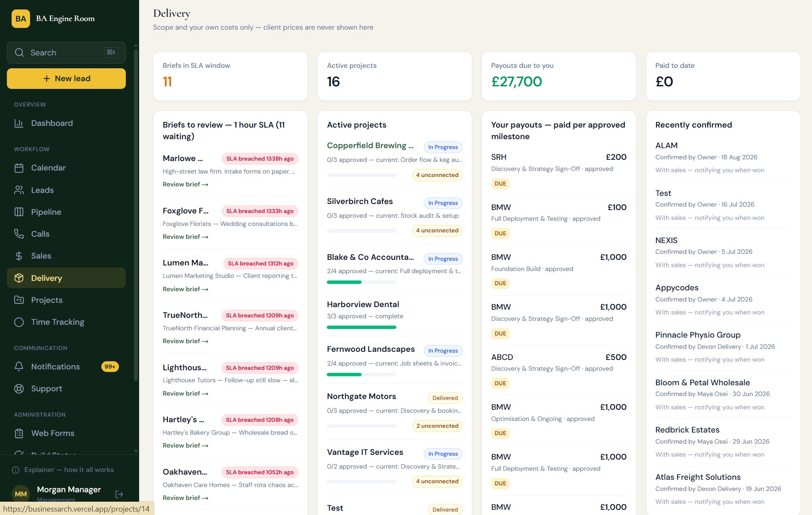Open Time Tracking via its circle icon

click(x=19, y=322)
